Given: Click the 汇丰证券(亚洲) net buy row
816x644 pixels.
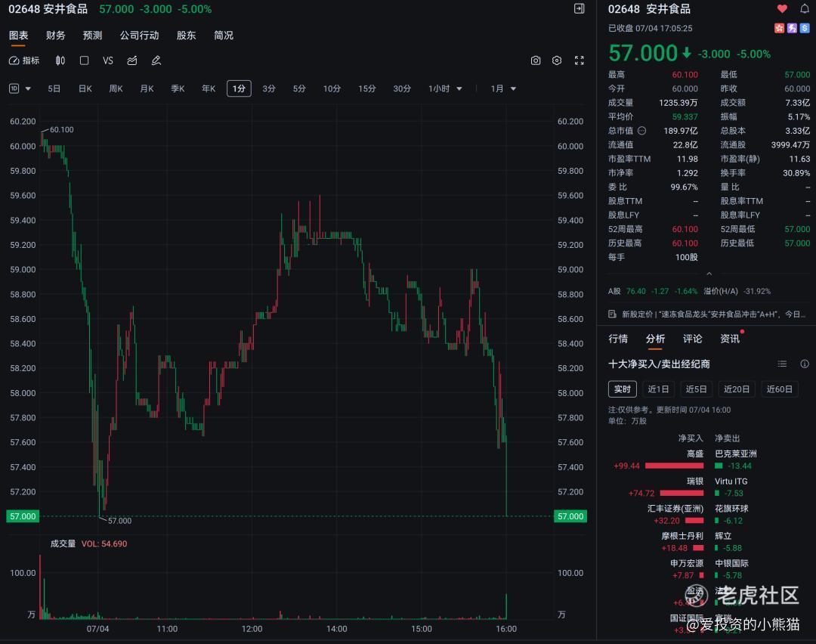Looking at the screenshot, I should [675, 514].
